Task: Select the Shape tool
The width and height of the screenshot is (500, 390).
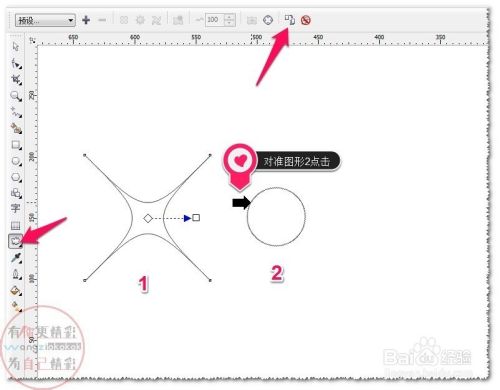Action: pyautogui.click(x=16, y=63)
